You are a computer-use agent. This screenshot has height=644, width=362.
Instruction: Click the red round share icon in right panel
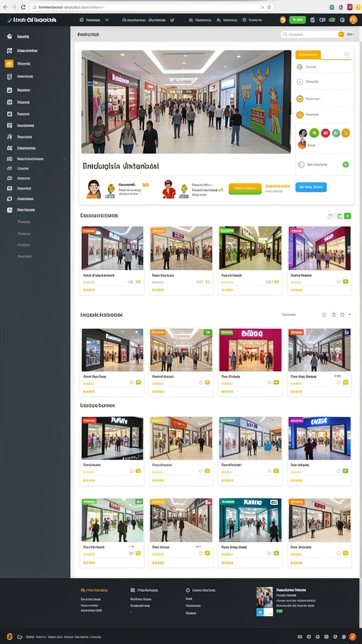coord(326,133)
